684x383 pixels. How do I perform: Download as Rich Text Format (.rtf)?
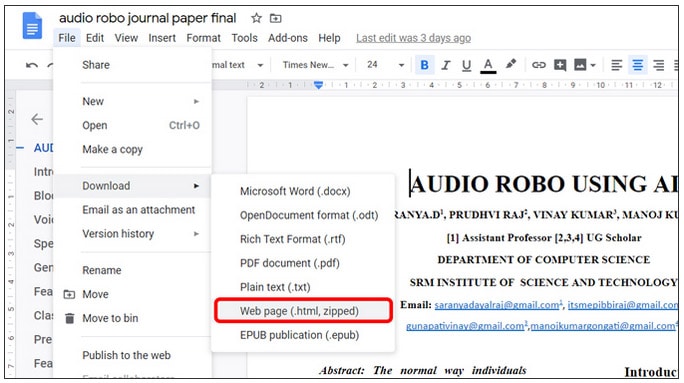(303, 239)
